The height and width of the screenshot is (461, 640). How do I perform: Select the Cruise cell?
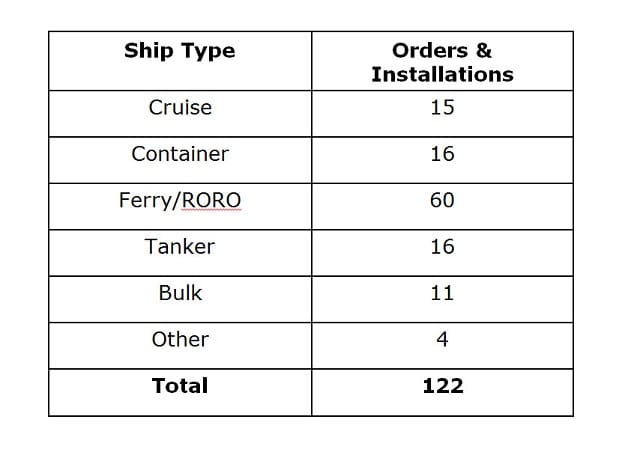(180, 114)
